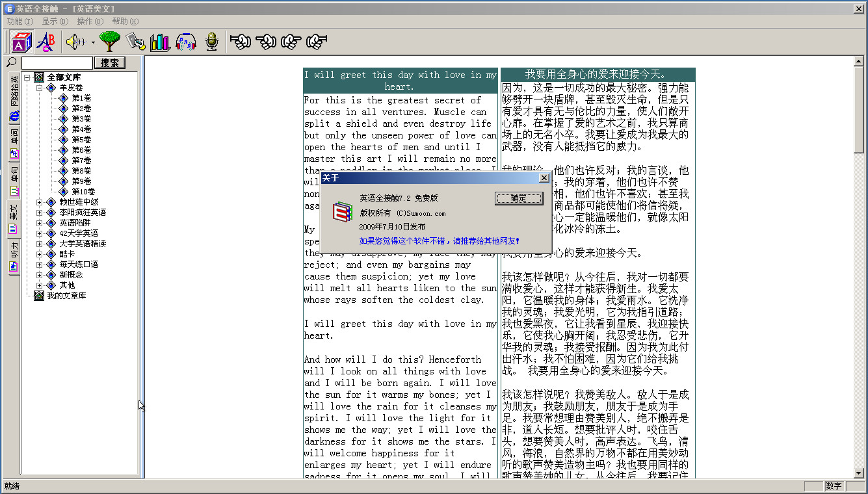Select 第5卷 in the tree
The width and height of the screenshot is (868, 494).
(x=81, y=140)
